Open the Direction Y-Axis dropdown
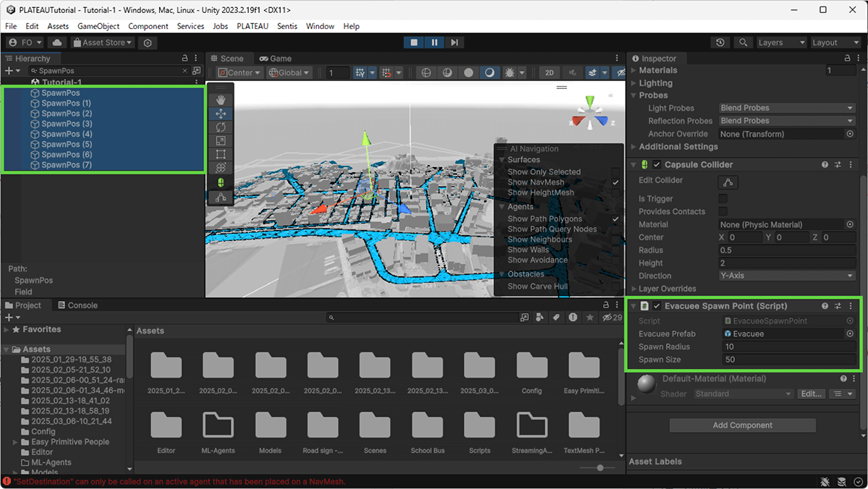The image size is (868, 489). [x=787, y=276]
